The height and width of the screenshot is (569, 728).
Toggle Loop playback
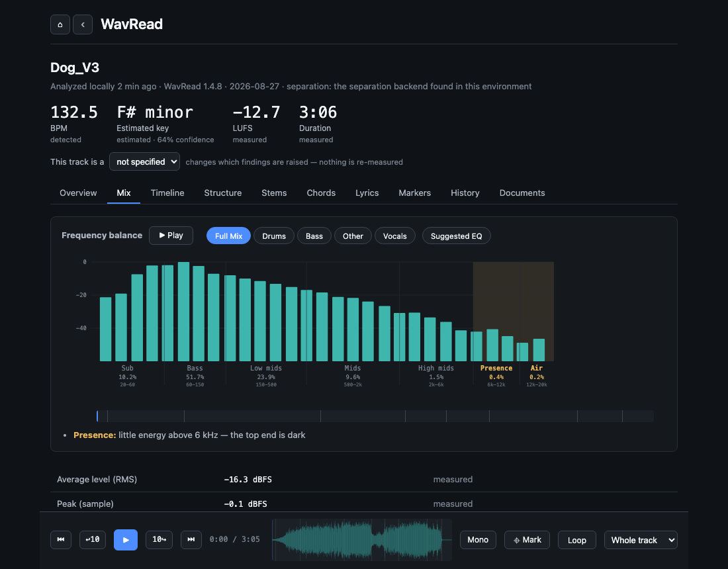pyautogui.click(x=576, y=541)
